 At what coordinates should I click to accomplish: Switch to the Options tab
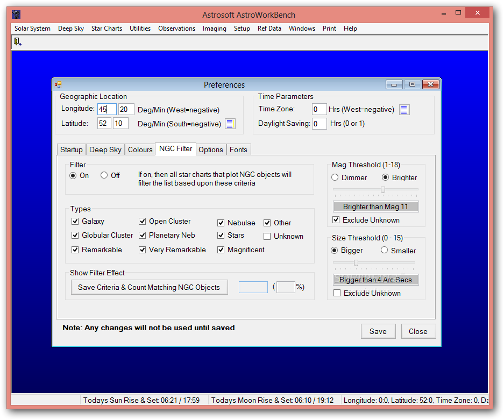(211, 150)
